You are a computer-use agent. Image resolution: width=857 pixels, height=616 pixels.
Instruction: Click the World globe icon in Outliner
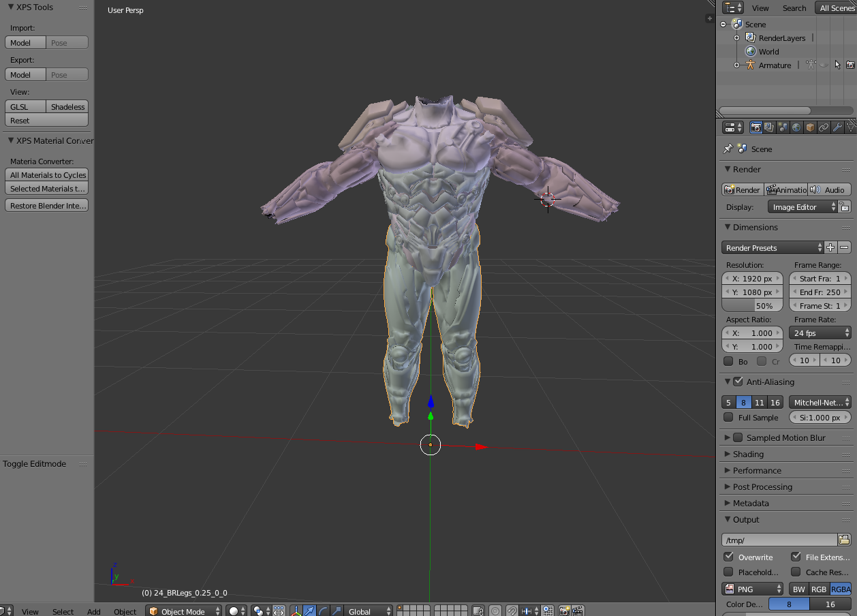[751, 51]
